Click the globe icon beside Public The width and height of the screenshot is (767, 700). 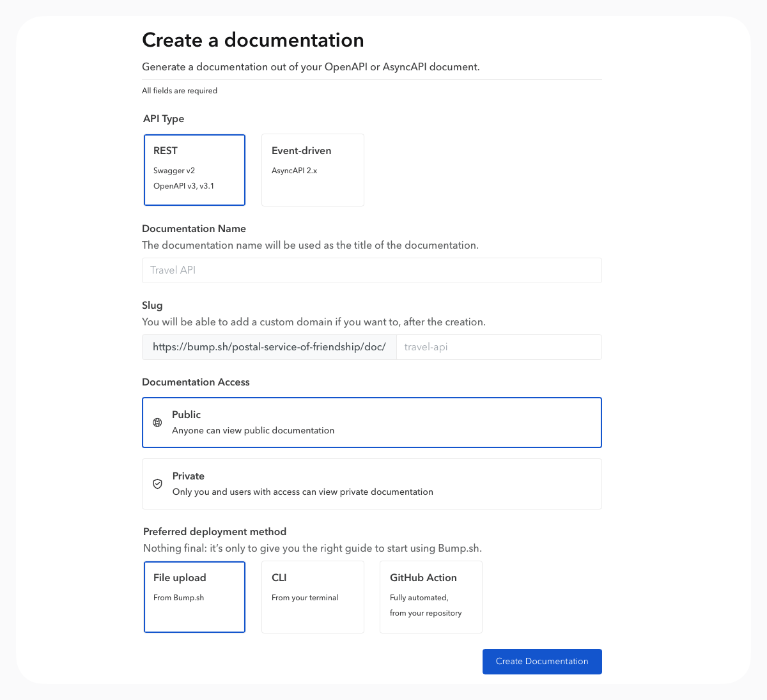click(157, 423)
